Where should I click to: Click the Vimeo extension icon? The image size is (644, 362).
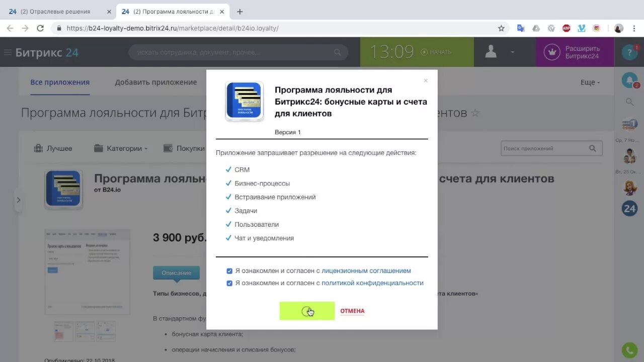pyautogui.click(x=582, y=29)
